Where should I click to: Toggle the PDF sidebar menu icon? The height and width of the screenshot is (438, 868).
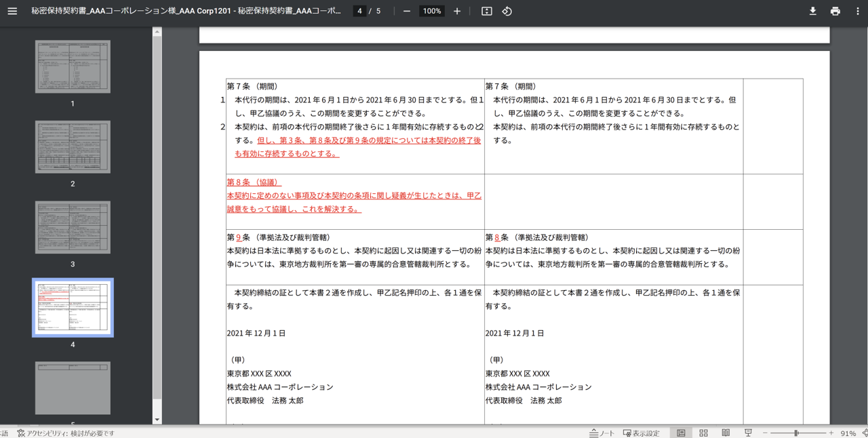pos(12,11)
